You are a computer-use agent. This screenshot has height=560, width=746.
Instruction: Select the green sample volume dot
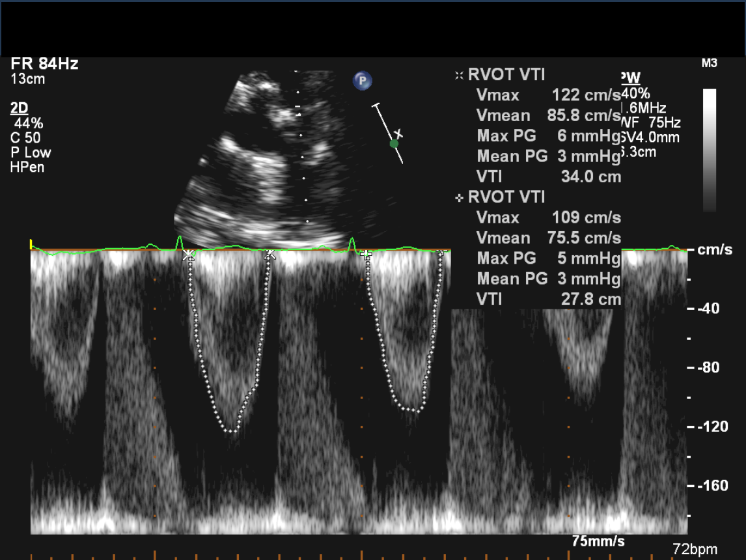(394, 143)
